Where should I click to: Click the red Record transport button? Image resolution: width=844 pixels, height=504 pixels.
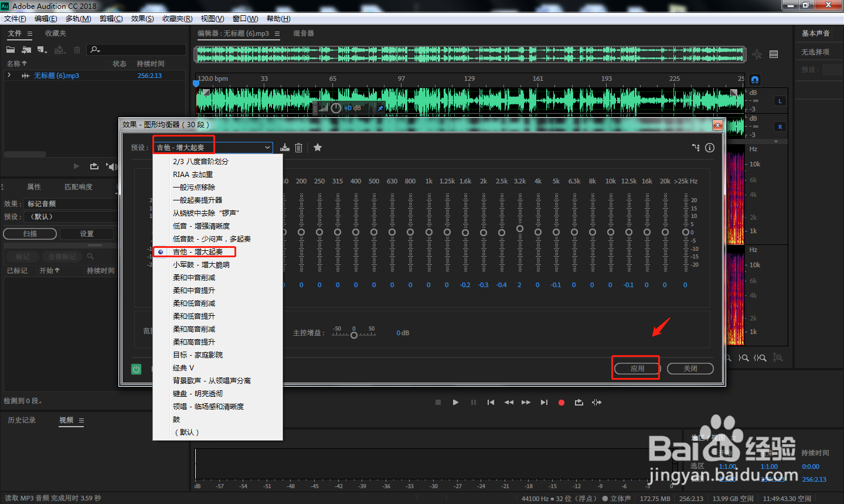click(561, 403)
